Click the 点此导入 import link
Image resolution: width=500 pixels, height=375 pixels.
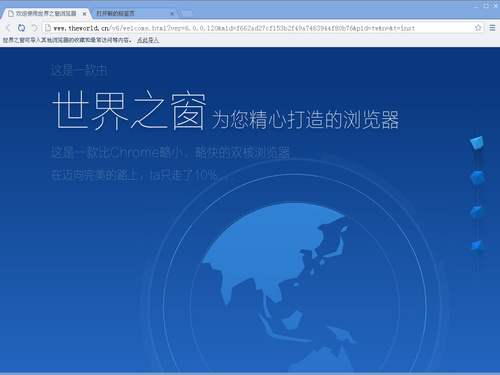tap(148, 40)
